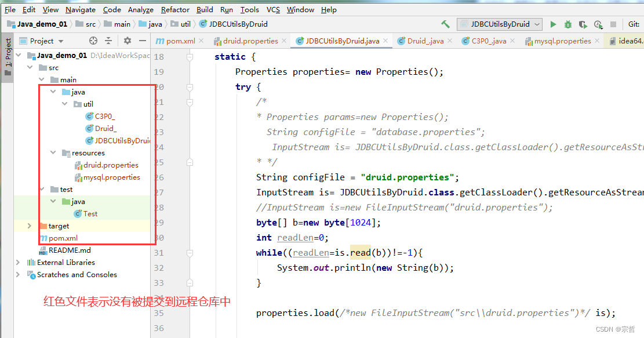Fold the while loop at line 31
Viewport: 644px width, 338px height.
click(x=190, y=253)
